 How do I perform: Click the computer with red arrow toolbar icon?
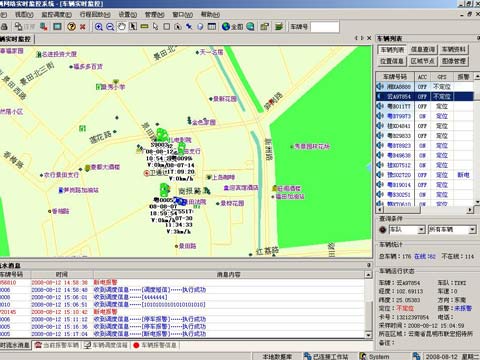coord(44,26)
